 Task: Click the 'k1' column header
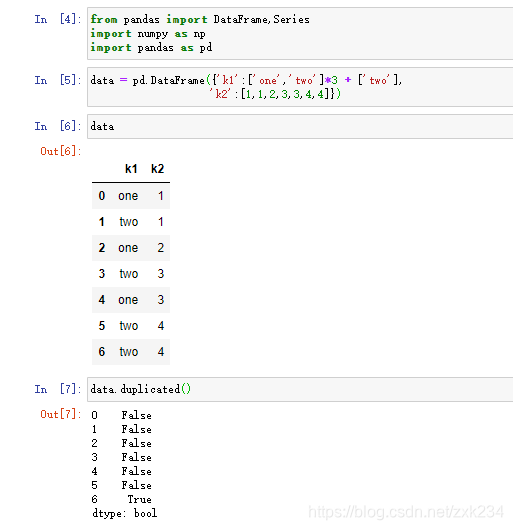pos(131,169)
